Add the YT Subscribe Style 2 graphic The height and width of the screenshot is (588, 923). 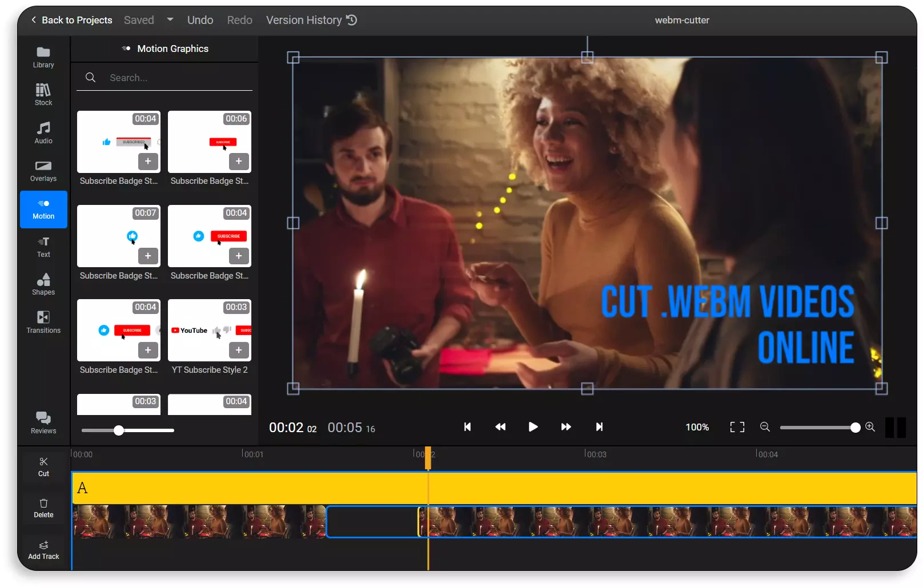(x=239, y=351)
